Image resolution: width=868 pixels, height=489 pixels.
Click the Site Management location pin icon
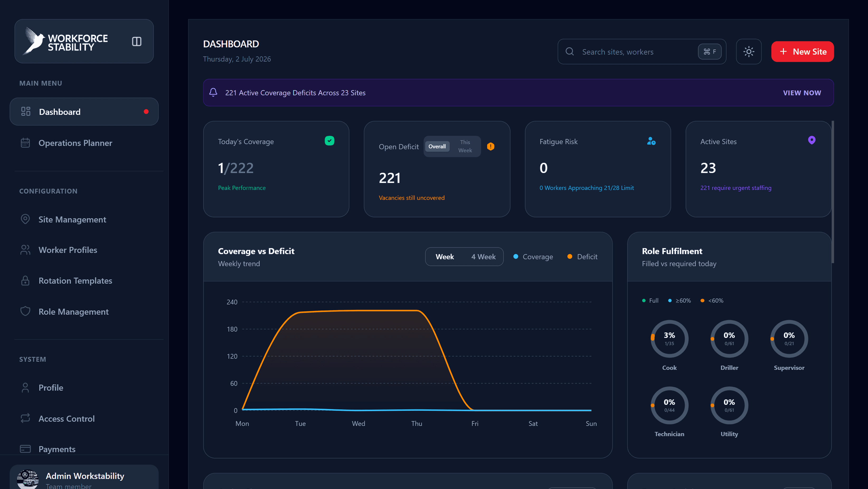[x=25, y=219]
